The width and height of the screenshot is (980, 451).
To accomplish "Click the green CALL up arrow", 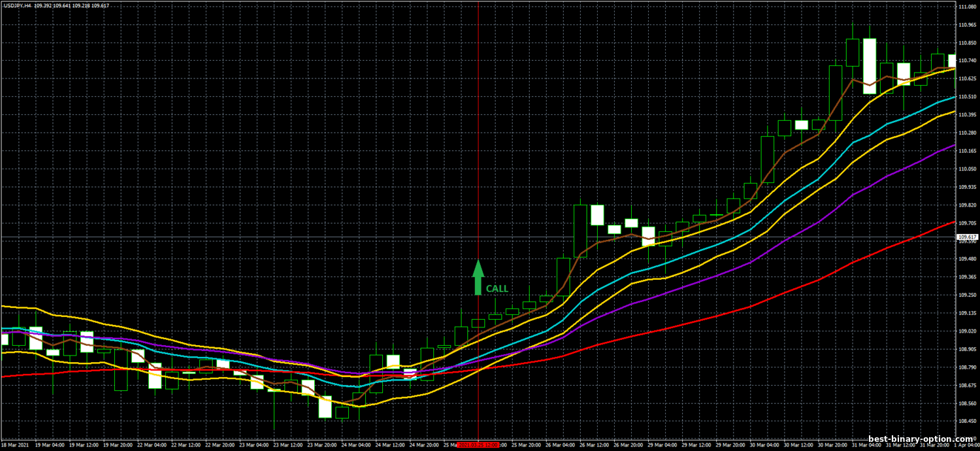I will click(478, 277).
